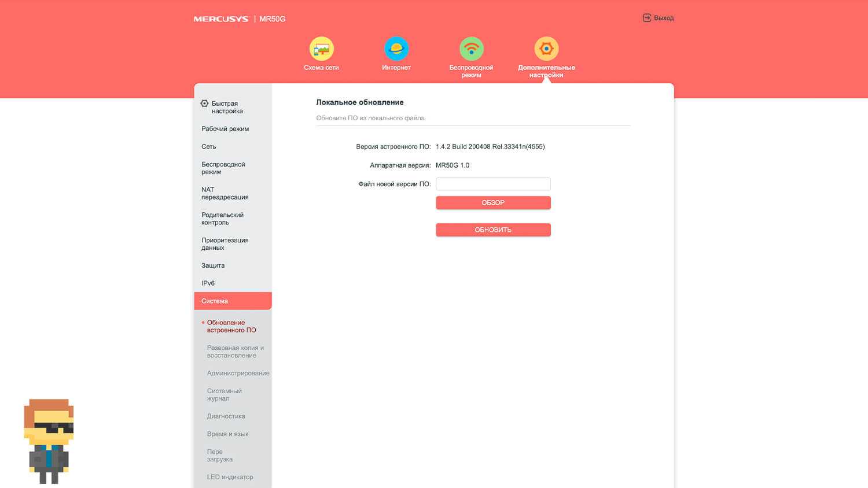Expand the Сеть sidebar section
Image resolution: width=868 pixels, height=488 pixels.
point(209,147)
